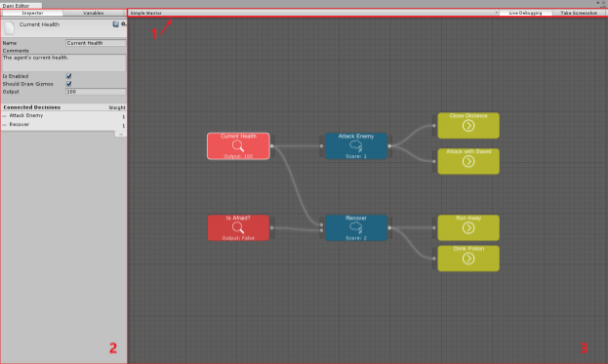Toggle the Should Draw Gizmos checkbox

68,84
